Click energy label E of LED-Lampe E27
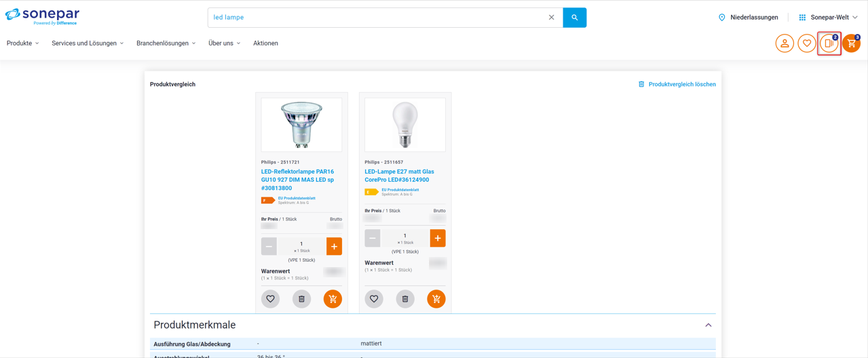This screenshot has width=868, height=358. pyautogui.click(x=371, y=193)
